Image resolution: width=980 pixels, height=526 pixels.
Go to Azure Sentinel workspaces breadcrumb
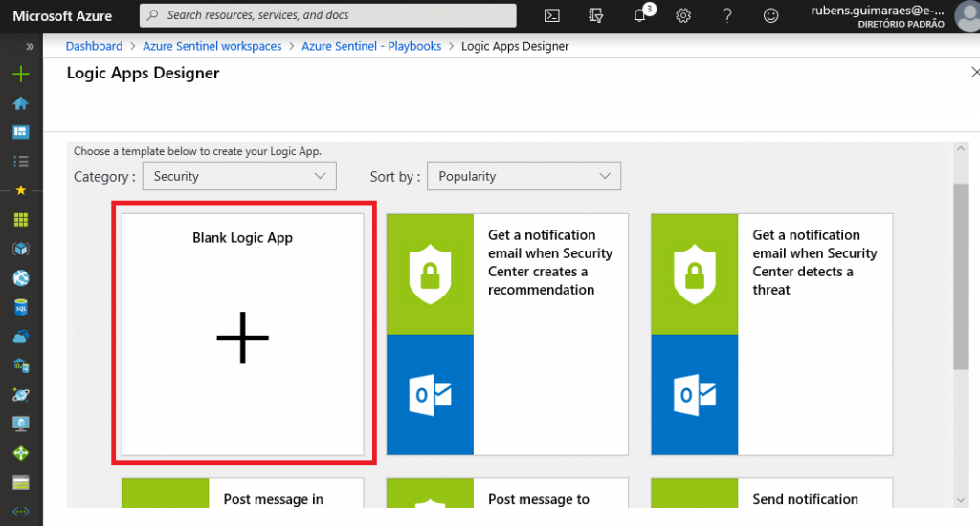212,46
